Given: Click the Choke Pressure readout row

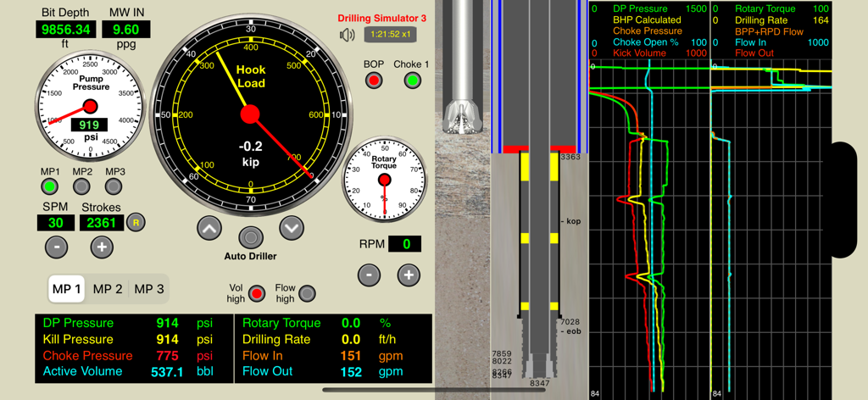Looking at the screenshot, I should tap(135, 355).
